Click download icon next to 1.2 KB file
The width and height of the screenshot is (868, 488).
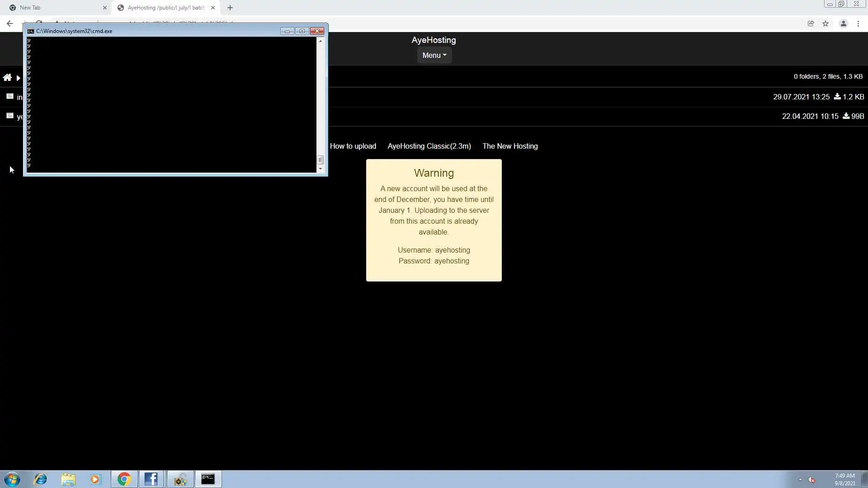(837, 97)
